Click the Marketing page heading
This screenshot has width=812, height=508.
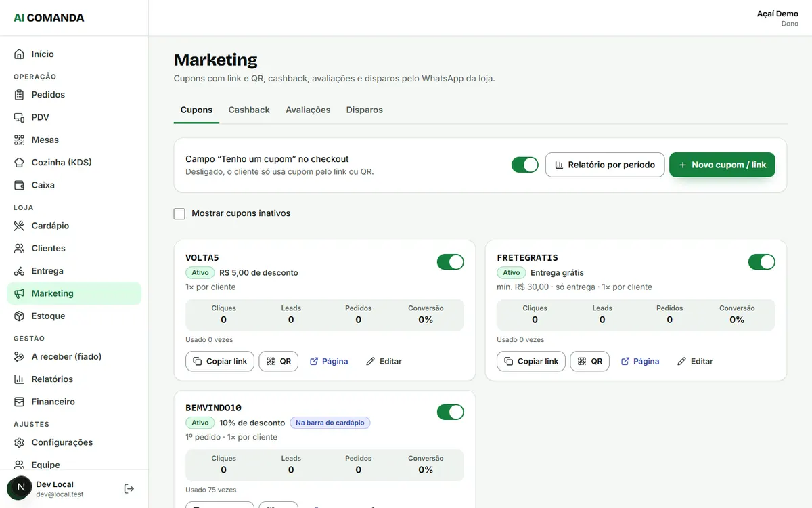(x=216, y=60)
